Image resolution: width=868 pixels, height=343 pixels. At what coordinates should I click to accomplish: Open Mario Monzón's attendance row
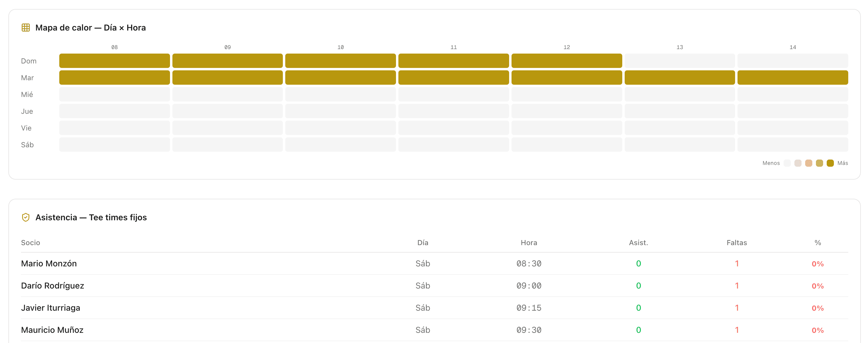49,263
